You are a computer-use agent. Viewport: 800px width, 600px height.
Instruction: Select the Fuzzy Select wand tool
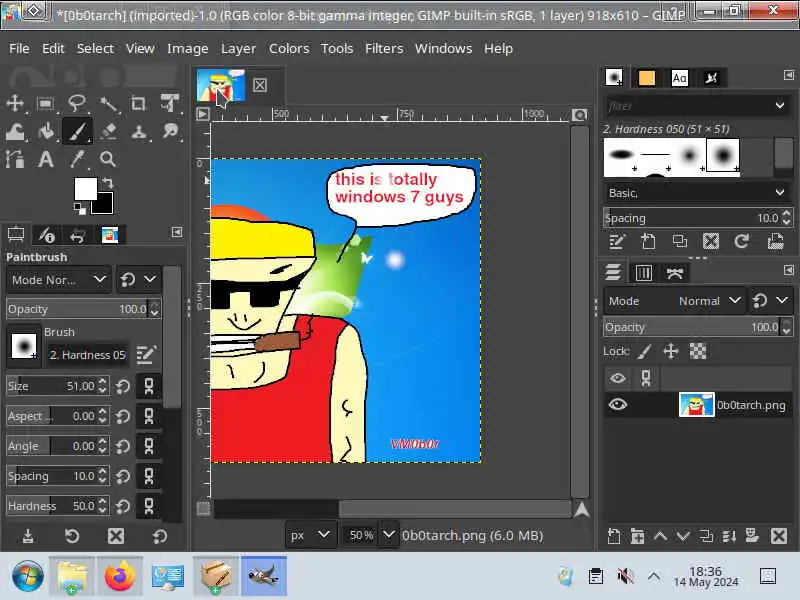[108, 104]
